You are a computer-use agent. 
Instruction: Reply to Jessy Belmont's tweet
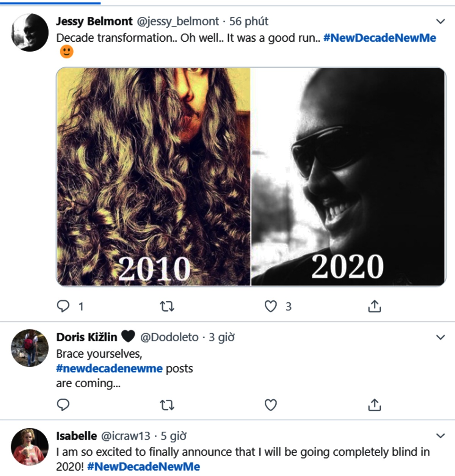tap(63, 306)
